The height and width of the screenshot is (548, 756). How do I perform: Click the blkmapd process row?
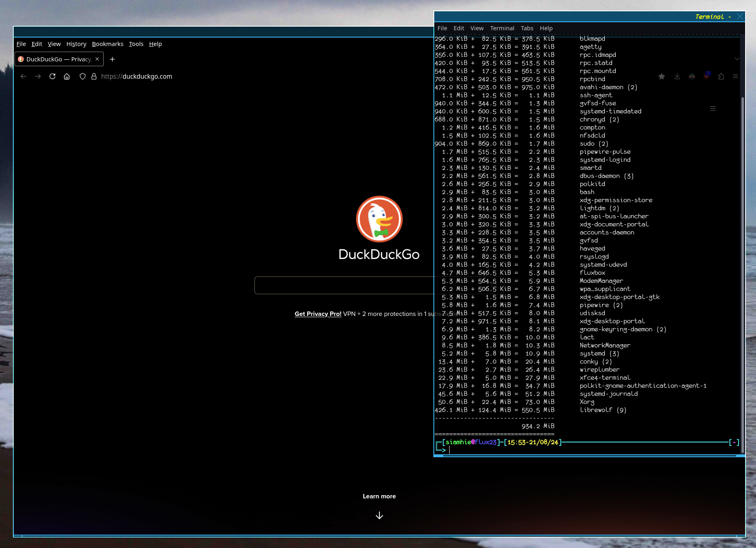520,39
